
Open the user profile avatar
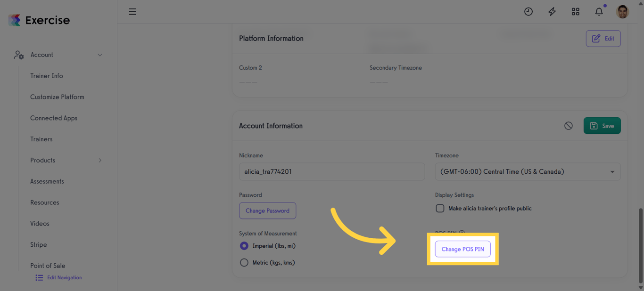tap(622, 12)
